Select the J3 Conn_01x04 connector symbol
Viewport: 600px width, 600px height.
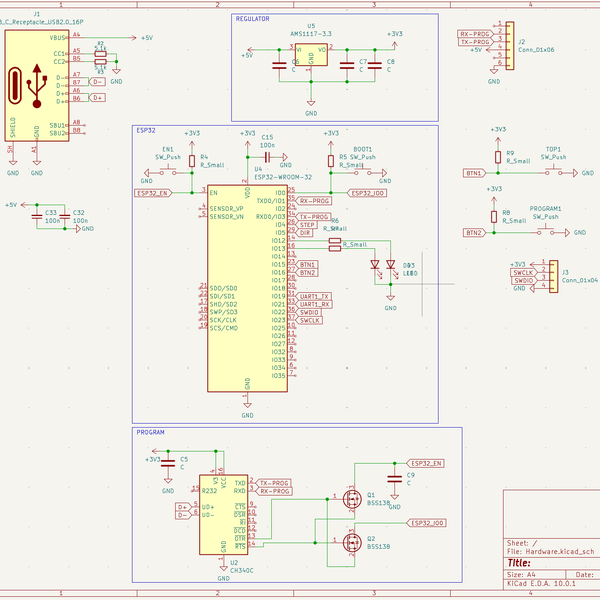click(x=553, y=276)
